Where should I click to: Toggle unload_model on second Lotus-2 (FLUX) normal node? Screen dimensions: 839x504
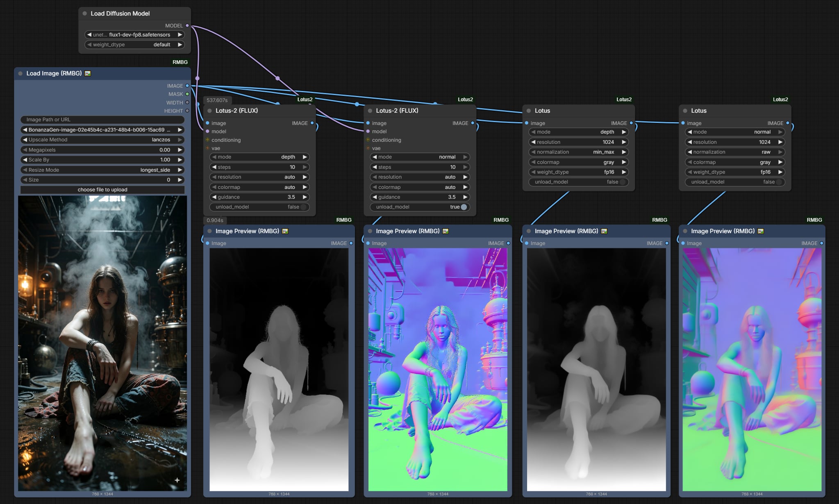[420, 207]
